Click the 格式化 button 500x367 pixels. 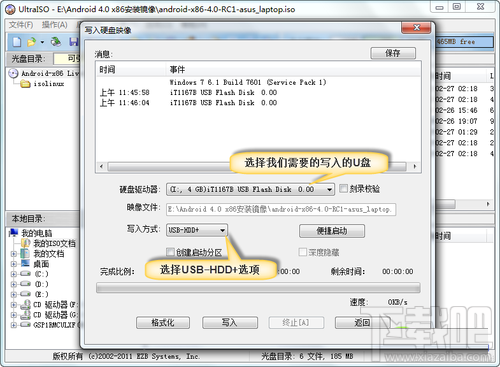(163, 323)
